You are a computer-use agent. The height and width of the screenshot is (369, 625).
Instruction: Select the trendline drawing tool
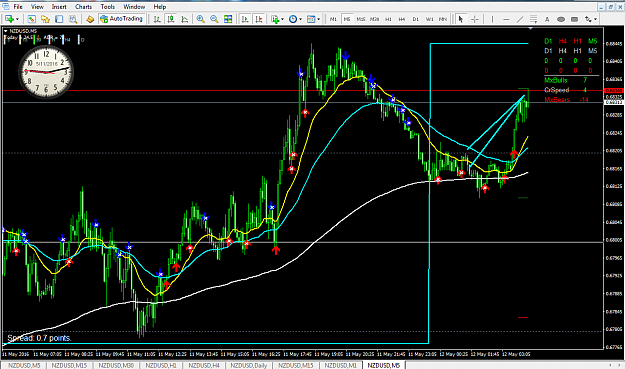pos(520,19)
